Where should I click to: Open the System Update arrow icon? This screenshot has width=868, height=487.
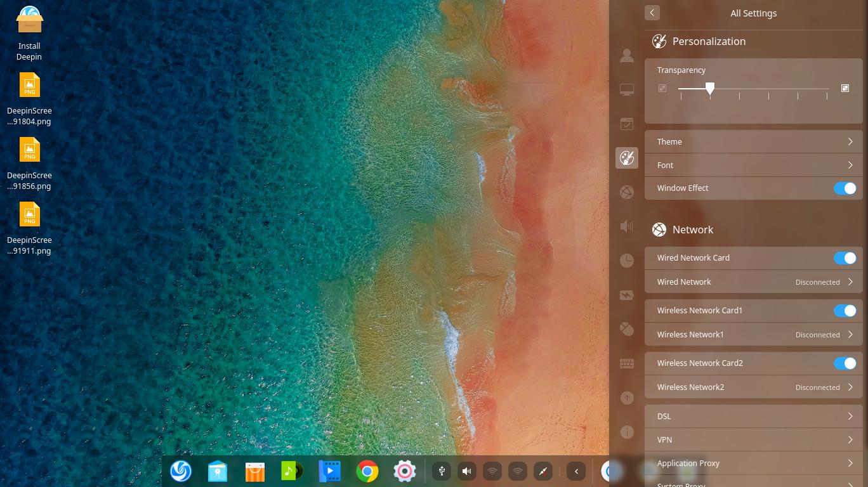(x=627, y=398)
